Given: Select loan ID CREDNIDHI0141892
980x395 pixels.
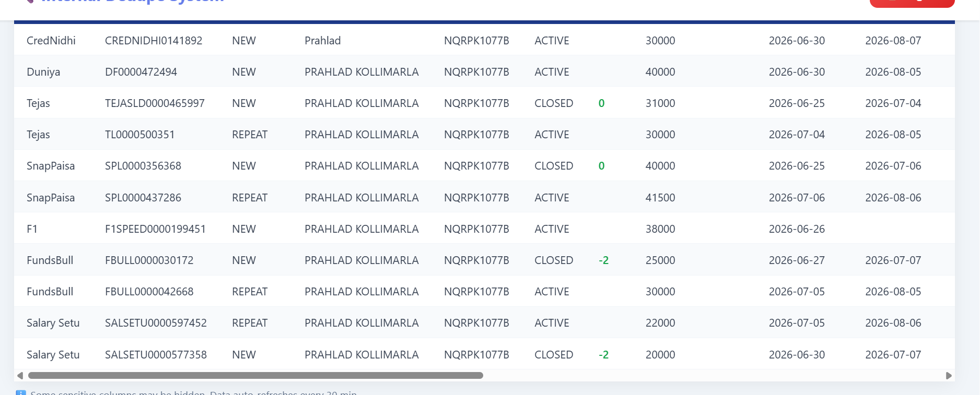Looking at the screenshot, I should point(154,41).
